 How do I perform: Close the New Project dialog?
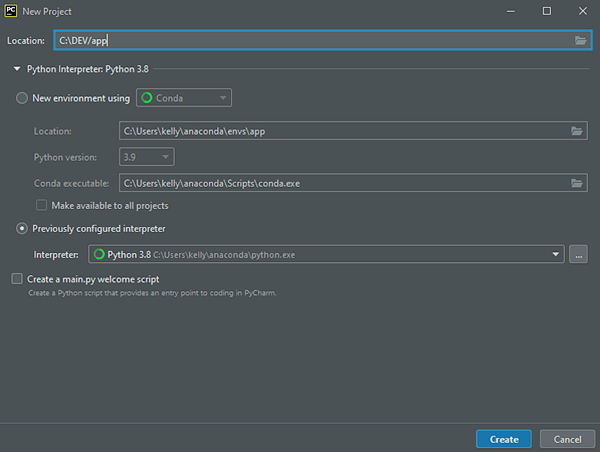point(582,11)
